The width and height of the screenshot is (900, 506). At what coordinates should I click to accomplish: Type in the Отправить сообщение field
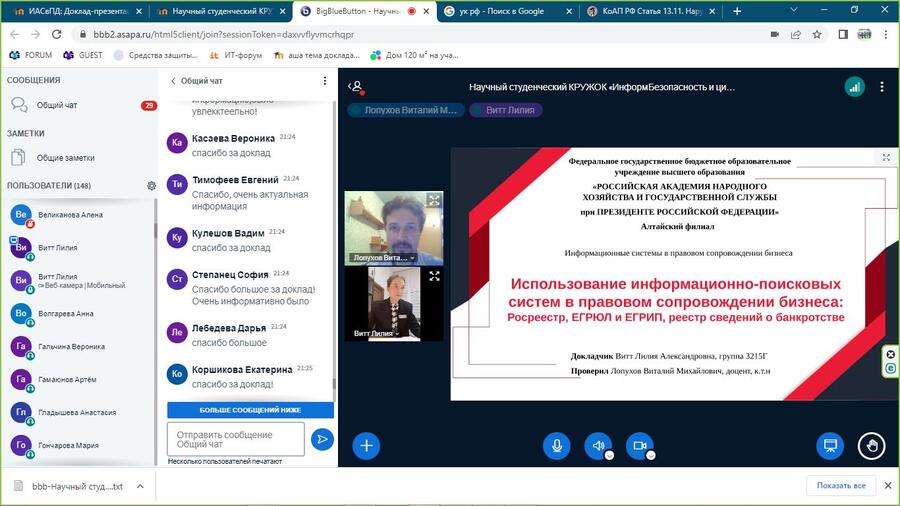236,439
